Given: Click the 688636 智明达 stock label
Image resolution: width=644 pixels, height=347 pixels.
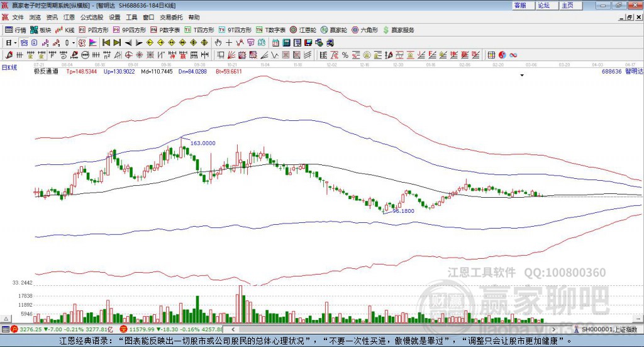Looking at the screenshot, I should tap(622, 72).
